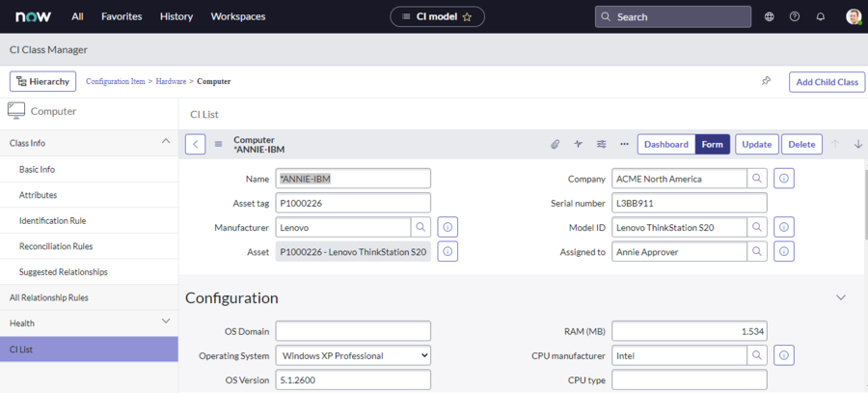Go to next record down arrow
The image size is (868, 393).
(858, 144)
